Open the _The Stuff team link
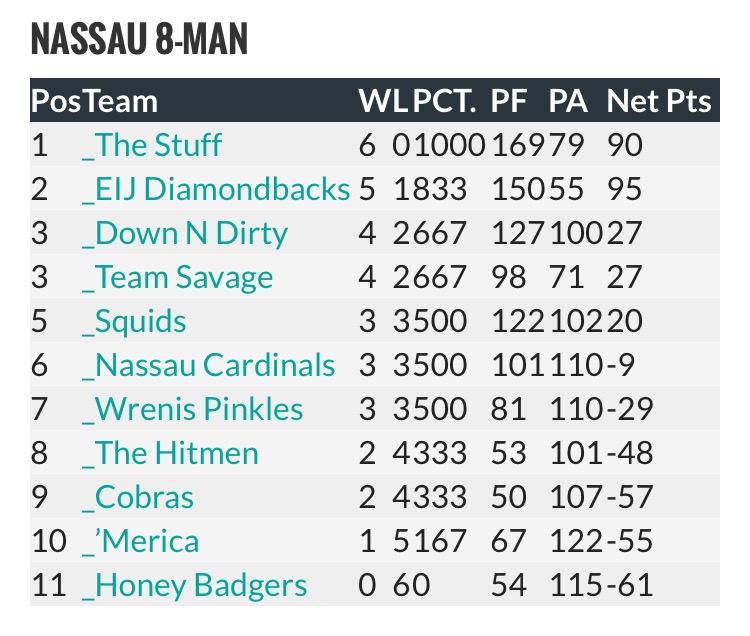Viewport: 750px width, 636px height. tap(152, 146)
